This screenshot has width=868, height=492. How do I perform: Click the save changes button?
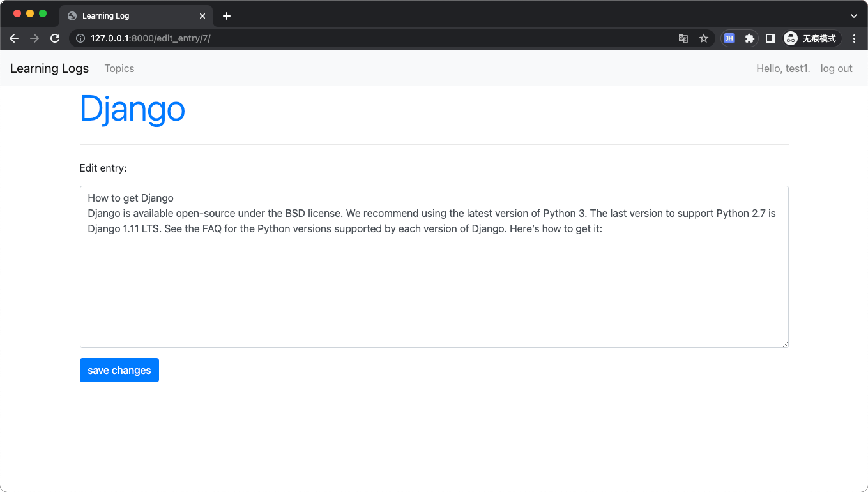click(119, 370)
